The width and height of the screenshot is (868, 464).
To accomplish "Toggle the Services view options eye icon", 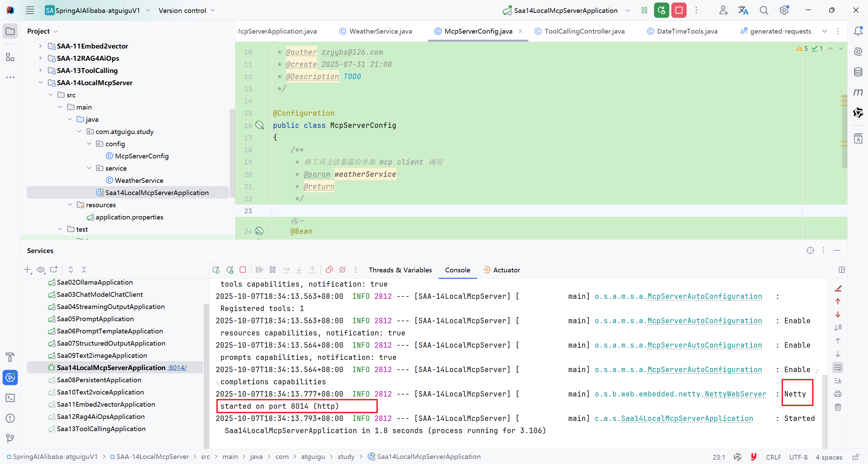I will coord(41,270).
